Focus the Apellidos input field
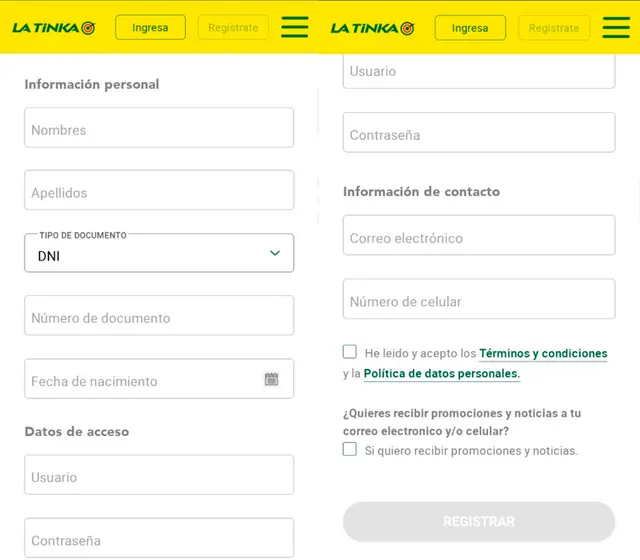This screenshot has height=560, width=640. coord(159,192)
